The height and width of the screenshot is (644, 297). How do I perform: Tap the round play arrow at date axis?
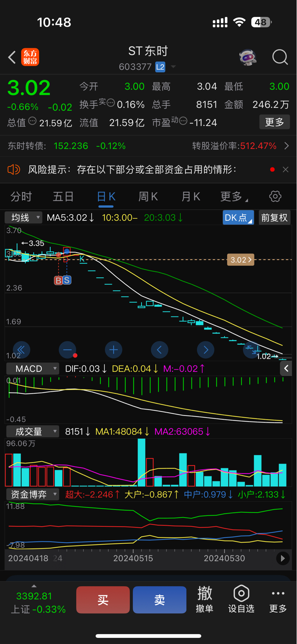[283, 558]
